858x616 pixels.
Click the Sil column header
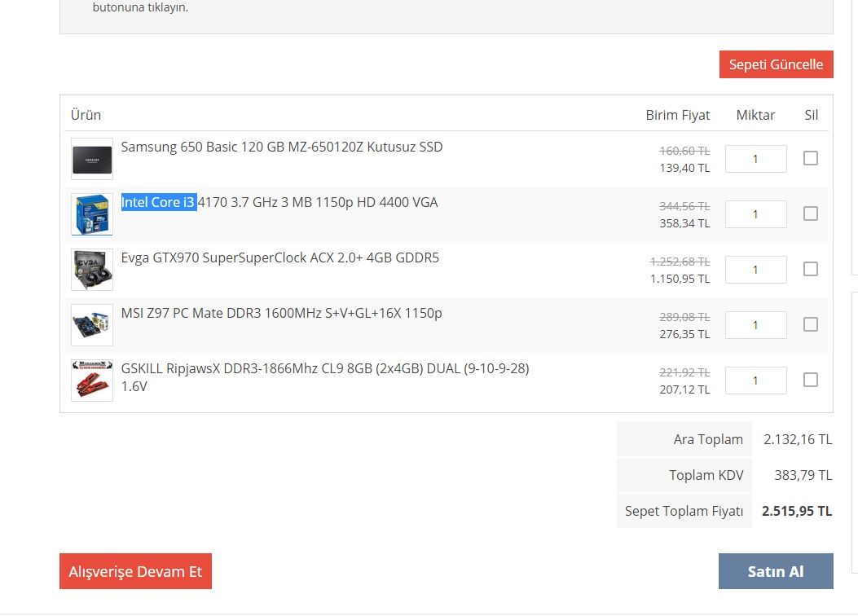[811, 115]
